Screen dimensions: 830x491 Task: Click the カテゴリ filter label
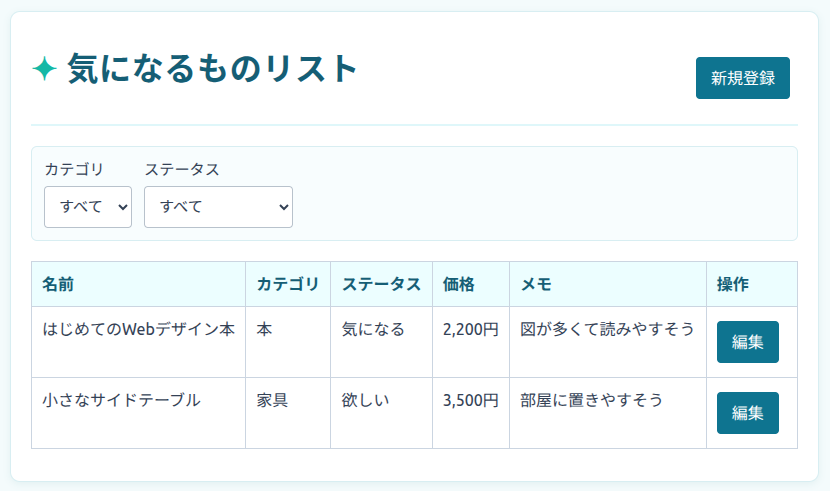click(74, 169)
